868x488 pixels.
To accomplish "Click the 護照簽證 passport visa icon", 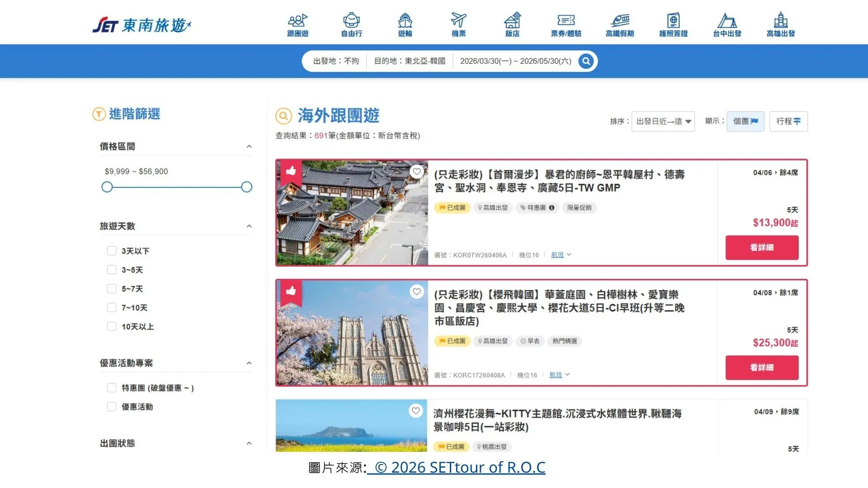I will click(673, 25).
